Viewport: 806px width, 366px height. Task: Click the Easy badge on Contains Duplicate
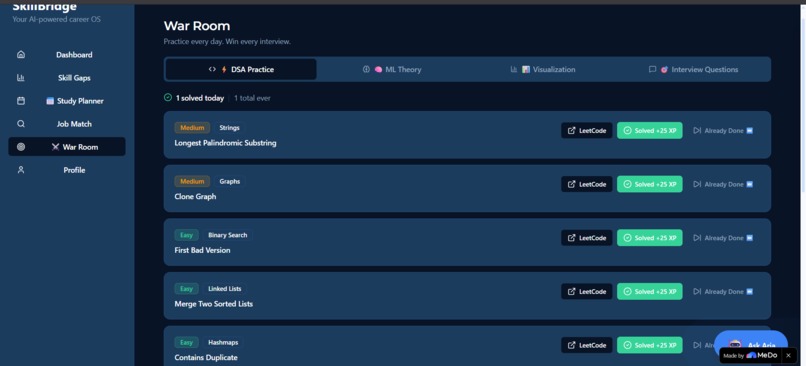tap(187, 342)
